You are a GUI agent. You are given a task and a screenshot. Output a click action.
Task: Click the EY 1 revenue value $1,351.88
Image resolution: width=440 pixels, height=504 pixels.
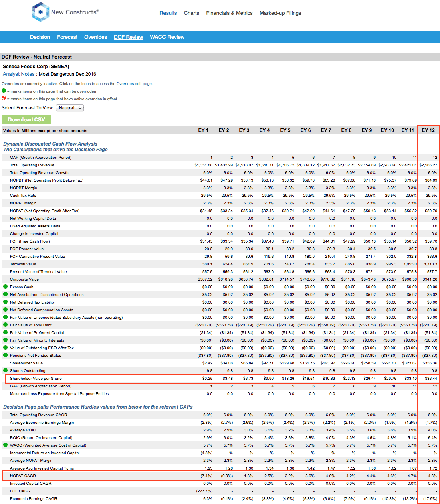click(x=204, y=165)
